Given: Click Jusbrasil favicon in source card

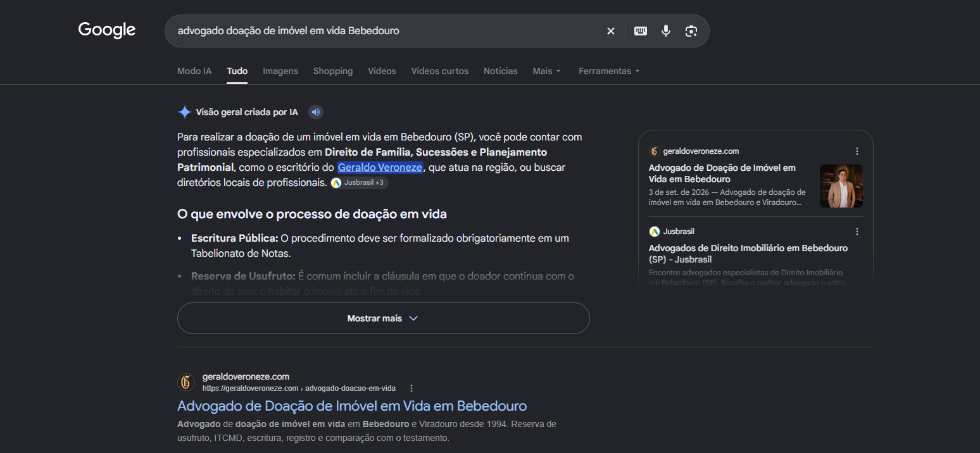Looking at the screenshot, I should (x=654, y=232).
